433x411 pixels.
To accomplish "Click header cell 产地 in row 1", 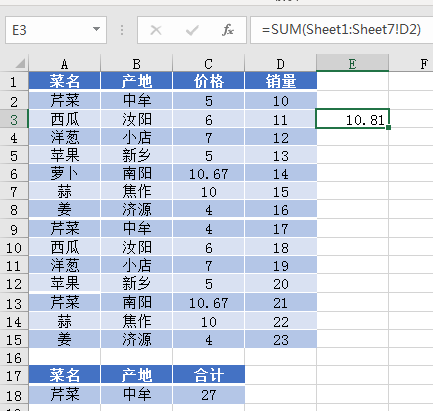I will pos(136,81).
